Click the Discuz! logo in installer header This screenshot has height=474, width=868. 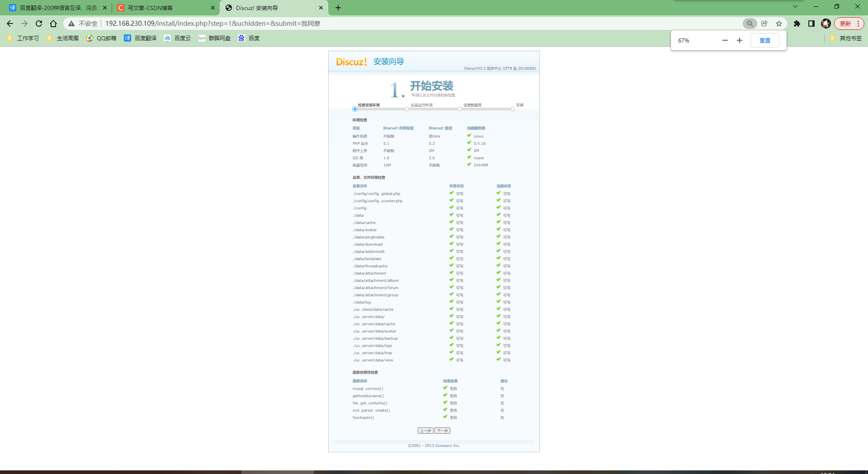[x=351, y=62]
